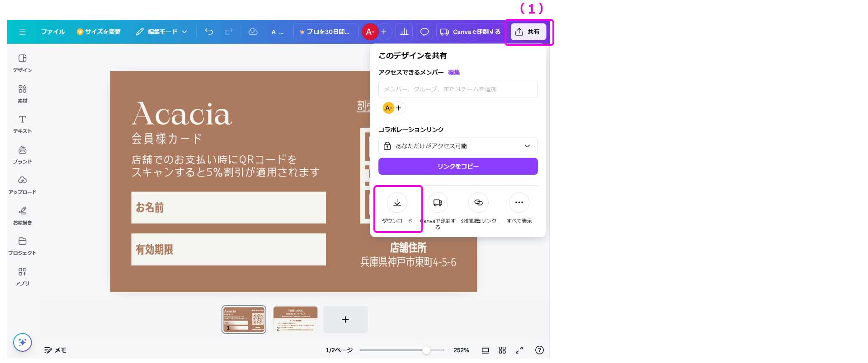The image size is (868, 363).
Task: Click Canvaで印刷する in top bar
Action: pyautogui.click(x=471, y=32)
